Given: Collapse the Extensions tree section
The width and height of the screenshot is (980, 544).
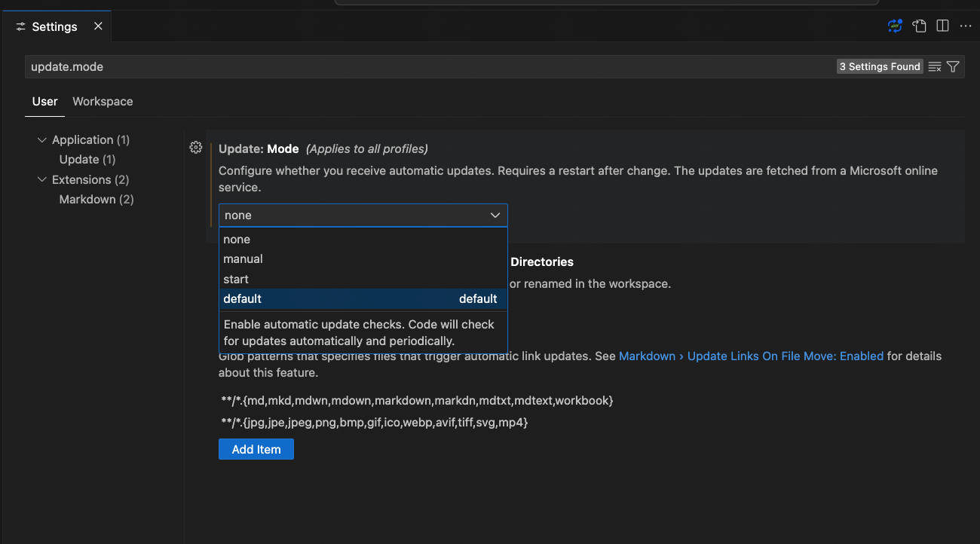Looking at the screenshot, I should [41, 180].
